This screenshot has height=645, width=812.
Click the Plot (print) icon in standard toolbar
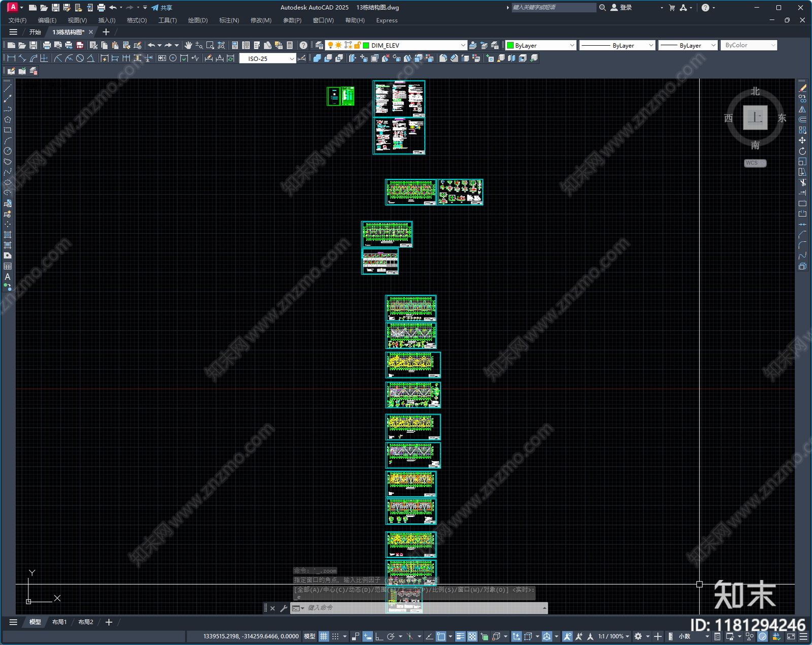[x=47, y=45]
